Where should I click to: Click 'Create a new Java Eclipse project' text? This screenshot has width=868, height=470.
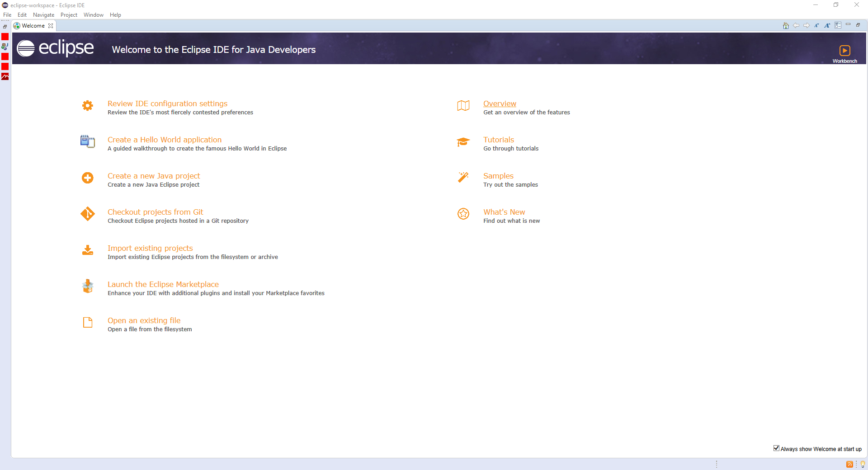[x=153, y=185]
